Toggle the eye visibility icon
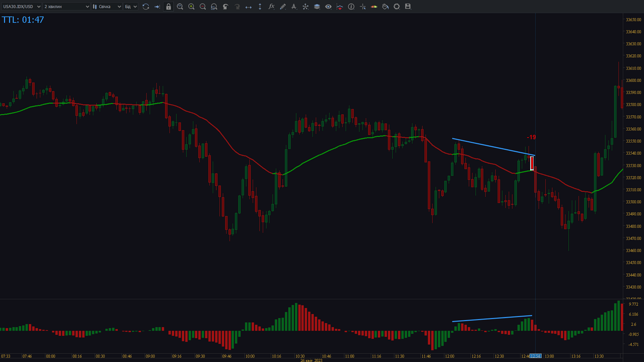 pos(328,6)
